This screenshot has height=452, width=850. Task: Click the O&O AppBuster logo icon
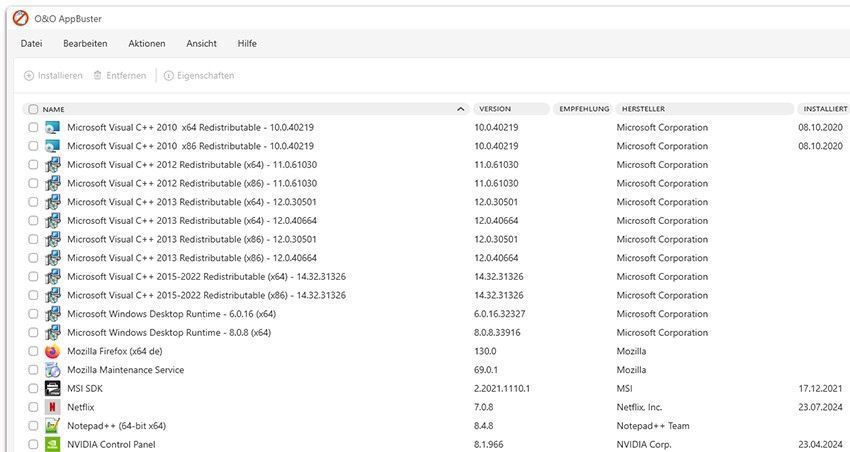pyautogui.click(x=20, y=18)
